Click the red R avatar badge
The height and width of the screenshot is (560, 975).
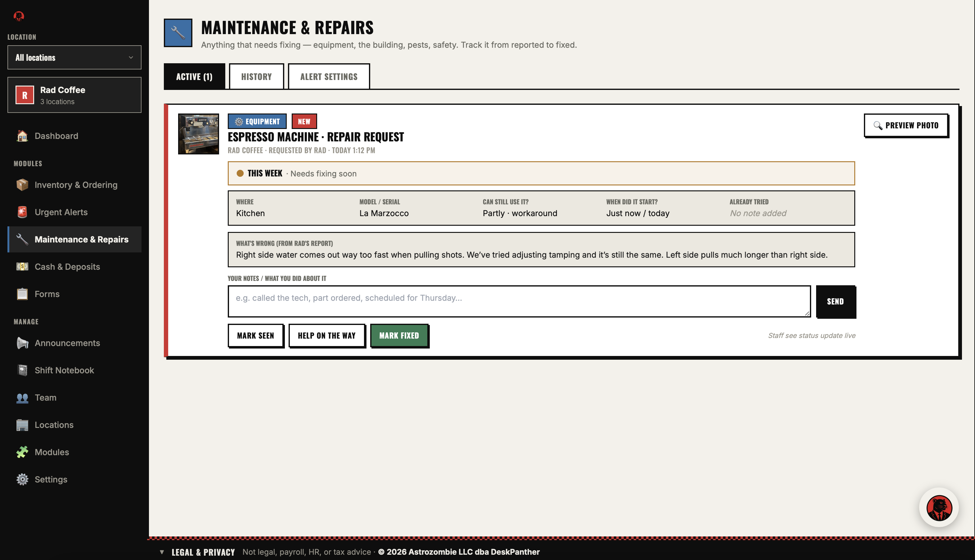tap(25, 95)
